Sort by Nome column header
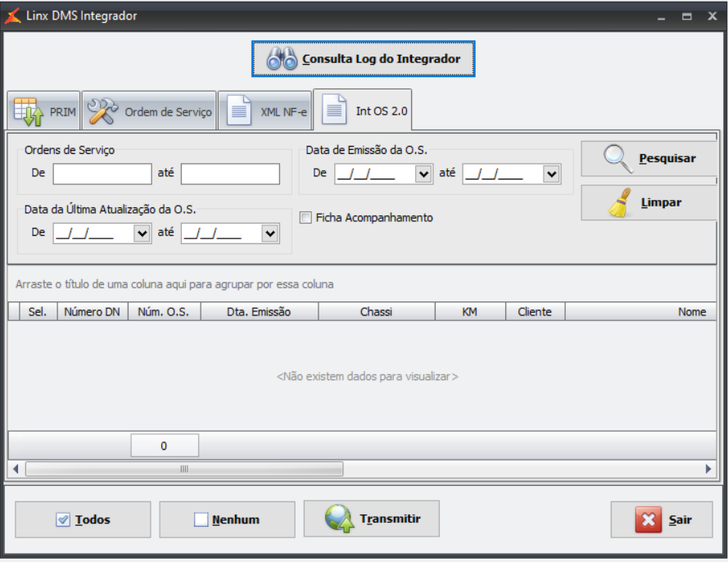 pos(640,311)
